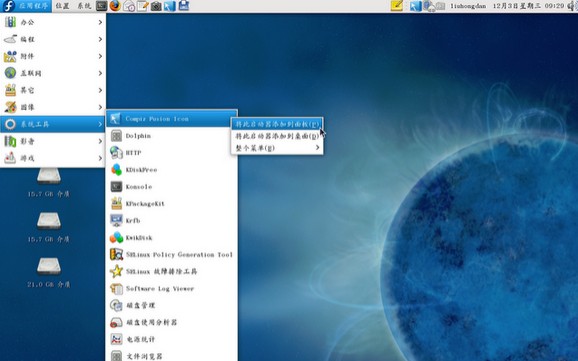Expand the 办公 office category
This screenshot has height=361, width=578.
53,22
